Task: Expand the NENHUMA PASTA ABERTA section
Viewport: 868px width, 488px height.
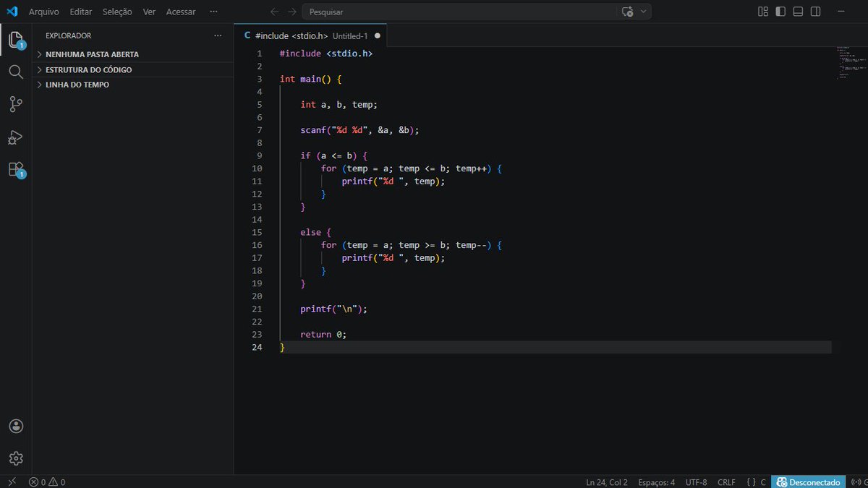Action: tap(133, 54)
